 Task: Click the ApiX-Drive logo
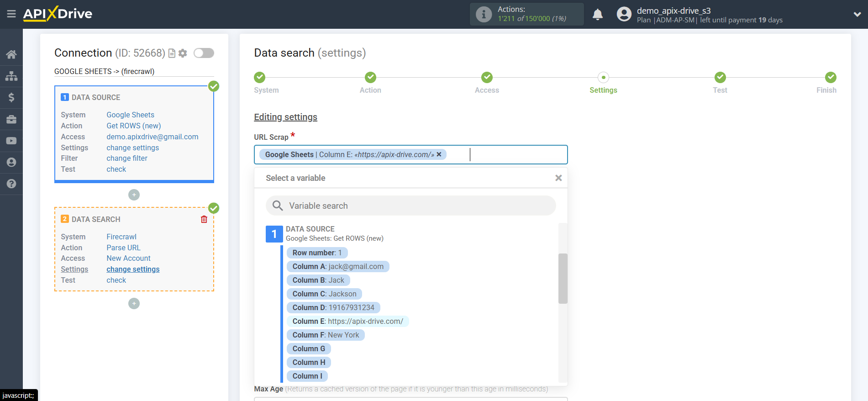[x=58, y=14]
